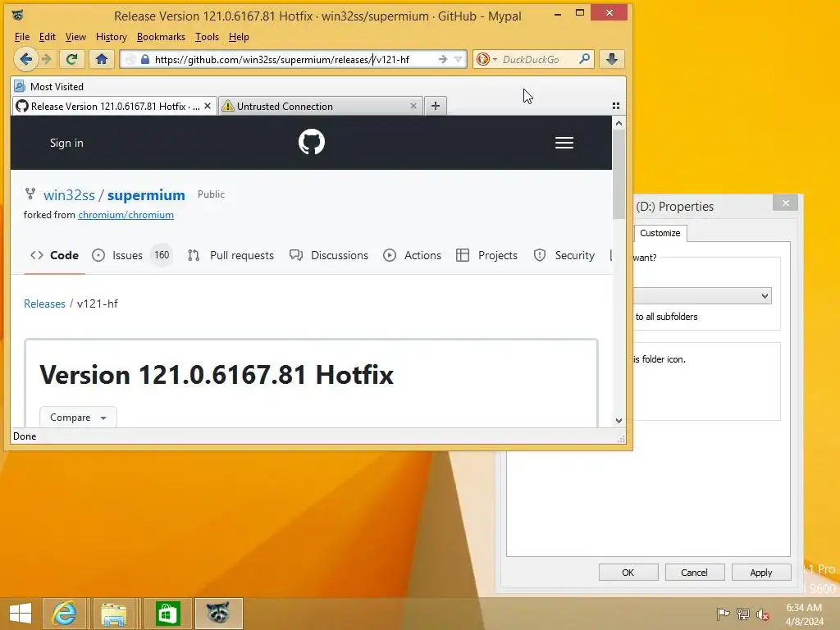
Task: Open the downloads arrow button
Action: [x=612, y=59]
